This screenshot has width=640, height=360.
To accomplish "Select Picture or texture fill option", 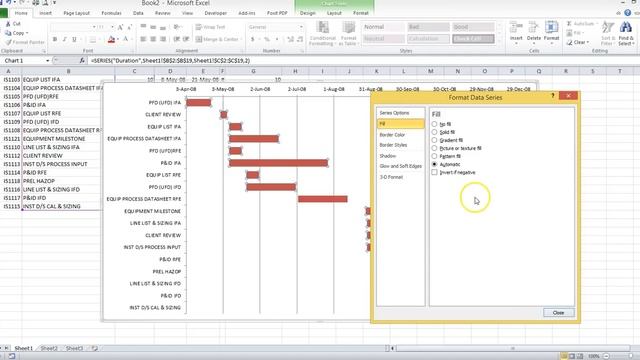I will tap(434, 148).
